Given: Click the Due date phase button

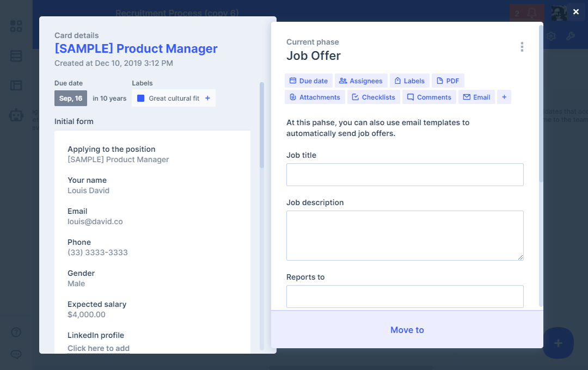Looking at the screenshot, I should coord(308,81).
